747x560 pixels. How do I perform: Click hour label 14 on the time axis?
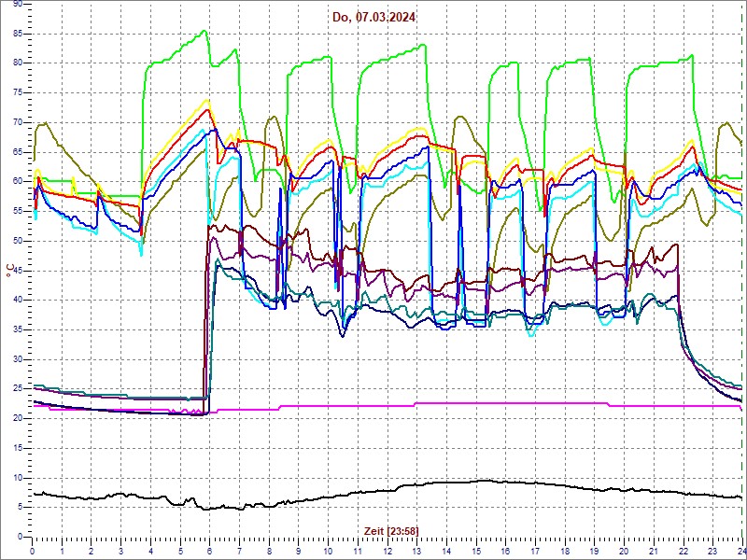[x=447, y=551]
